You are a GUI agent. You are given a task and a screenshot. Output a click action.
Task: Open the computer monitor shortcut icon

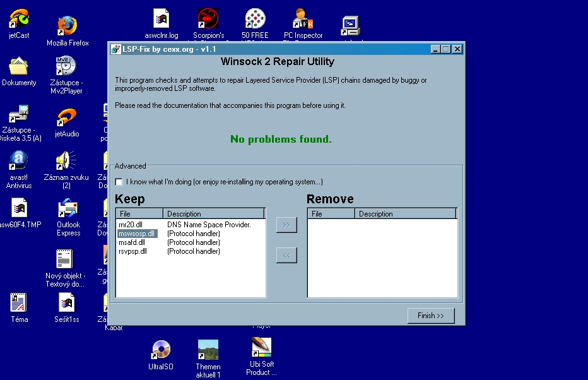[351, 26]
